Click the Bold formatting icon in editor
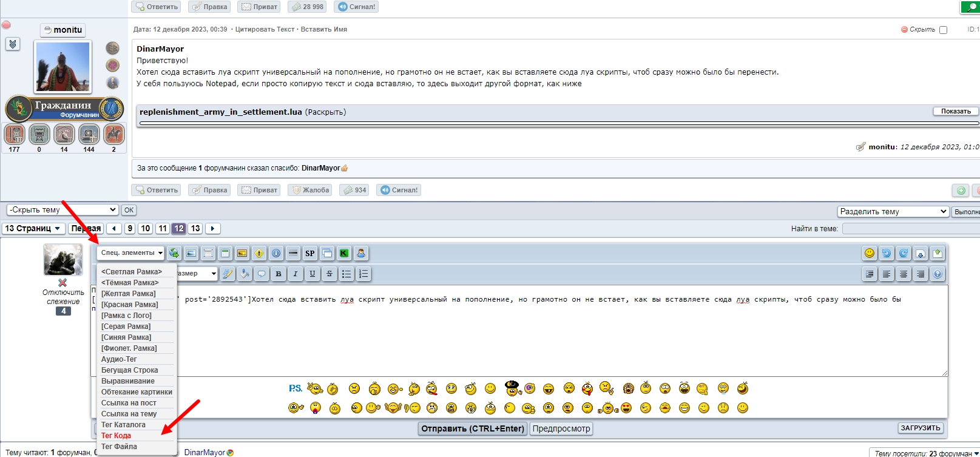 coord(279,274)
